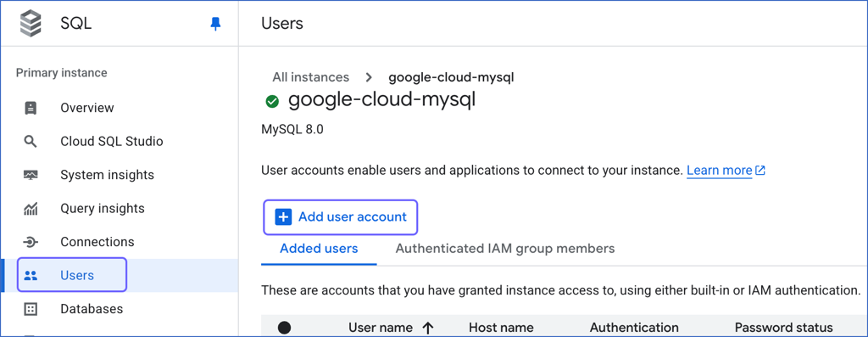Click the Users people icon
Image resolution: width=868 pixels, height=337 pixels.
(31, 276)
